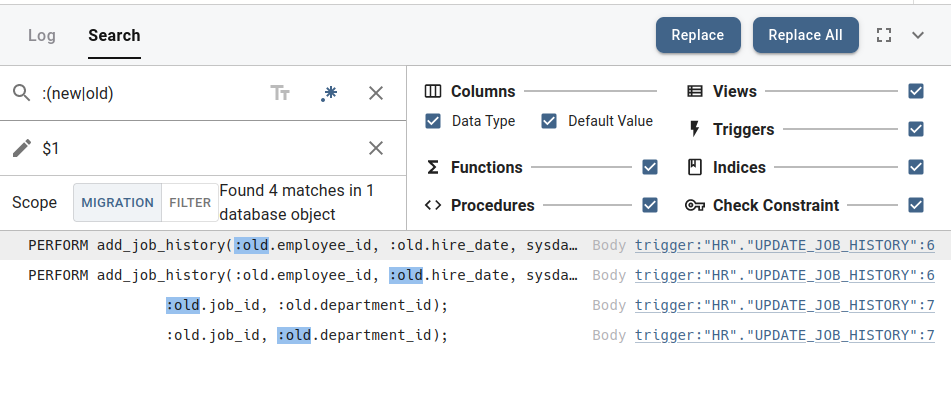Click the Replace All button
The height and width of the screenshot is (403, 951).
[805, 35]
